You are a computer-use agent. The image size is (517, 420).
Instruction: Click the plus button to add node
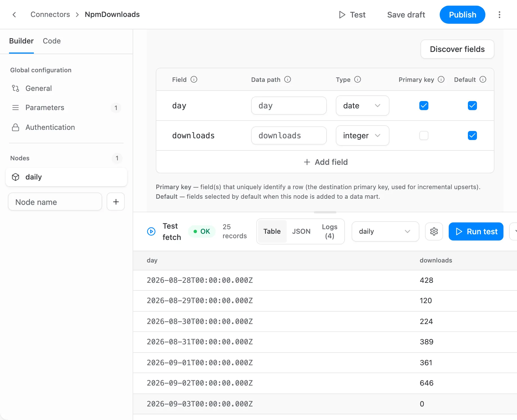[x=116, y=202]
